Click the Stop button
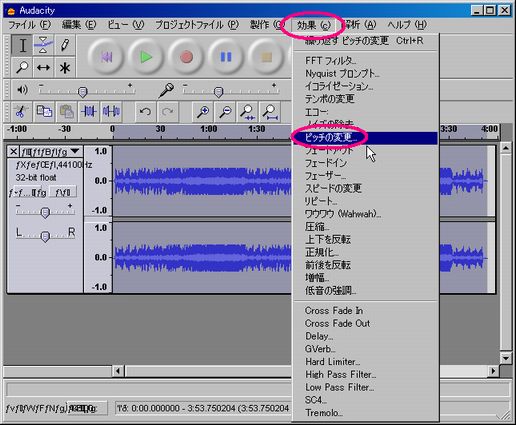 pyautogui.click(x=266, y=57)
